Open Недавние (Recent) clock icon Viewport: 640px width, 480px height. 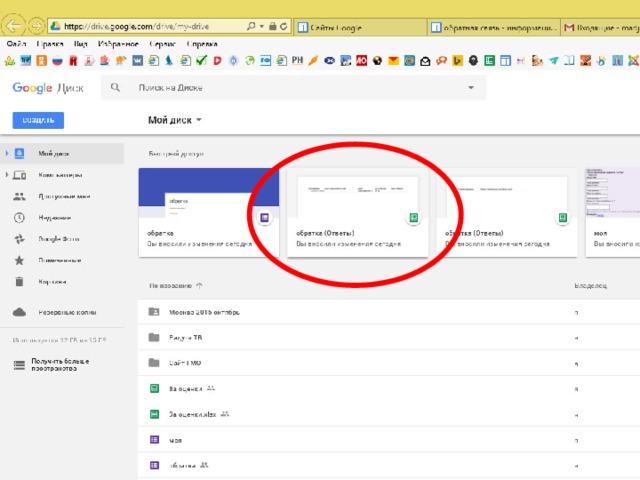pos(19,217)
